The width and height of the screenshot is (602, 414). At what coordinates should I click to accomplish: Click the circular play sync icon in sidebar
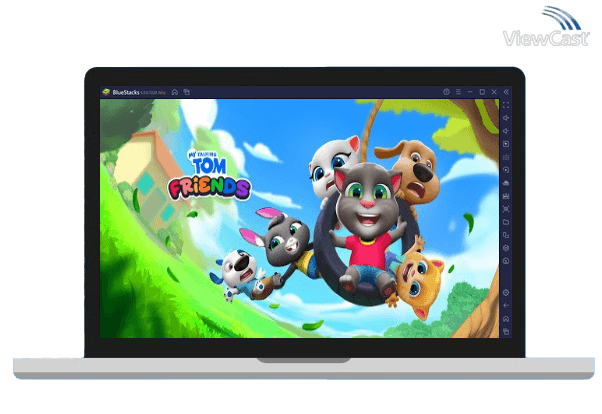[x=506, y=170]
